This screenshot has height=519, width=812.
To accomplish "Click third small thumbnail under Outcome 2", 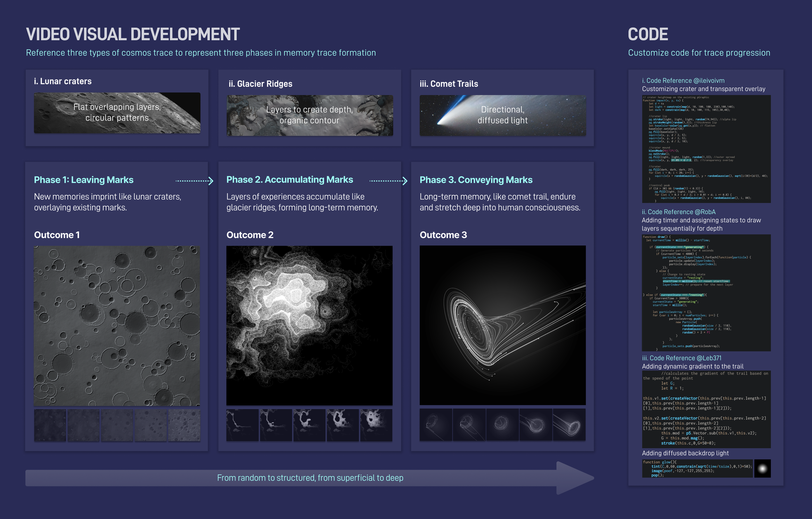I will coord(309,425).
